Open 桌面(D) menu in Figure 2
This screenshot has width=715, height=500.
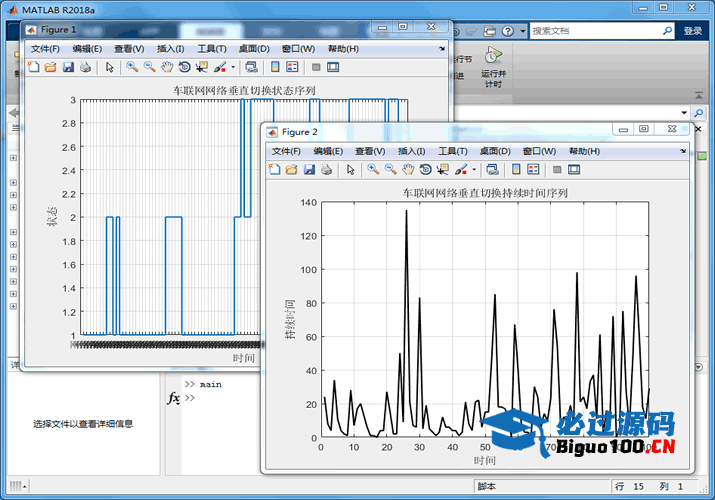point(495,151)
